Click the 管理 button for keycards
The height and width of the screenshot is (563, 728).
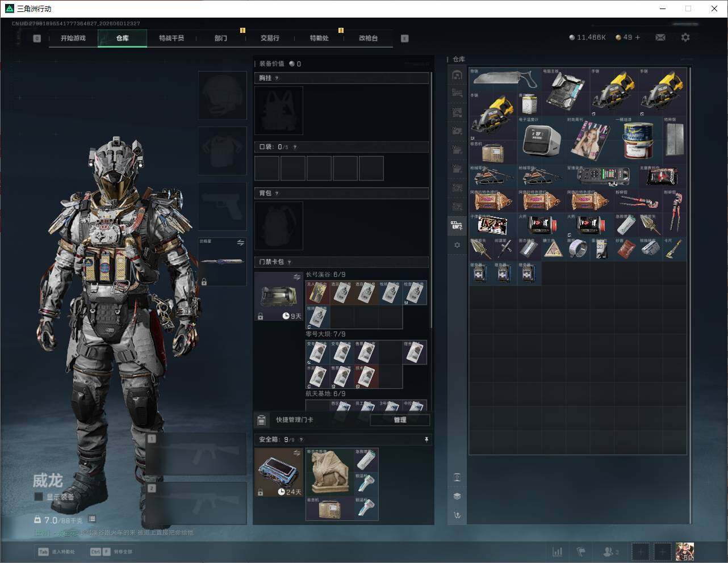tap(400, 420)
